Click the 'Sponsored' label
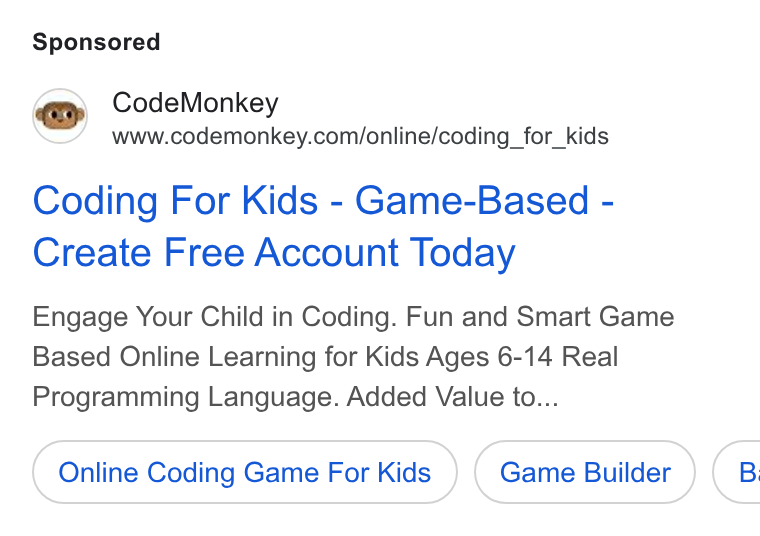Image resolution: width=760 pixels, height=536 pixels. pos(96,42)
